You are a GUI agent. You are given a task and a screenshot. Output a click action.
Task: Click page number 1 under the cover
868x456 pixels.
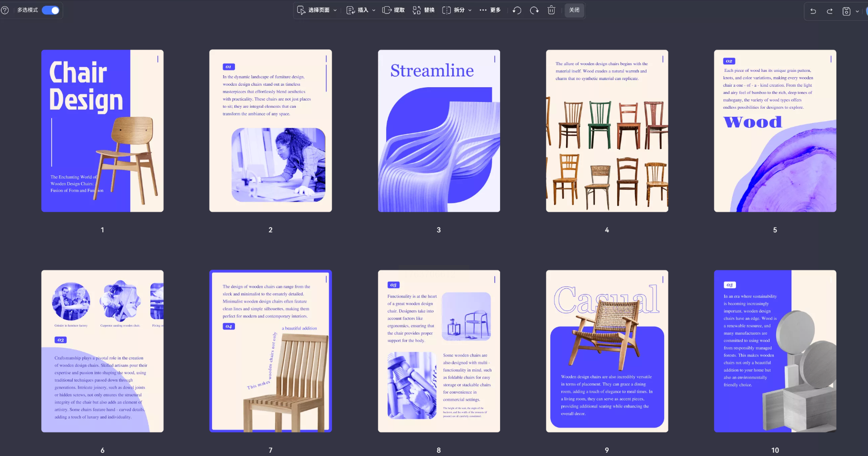click(x=102, y=230)
